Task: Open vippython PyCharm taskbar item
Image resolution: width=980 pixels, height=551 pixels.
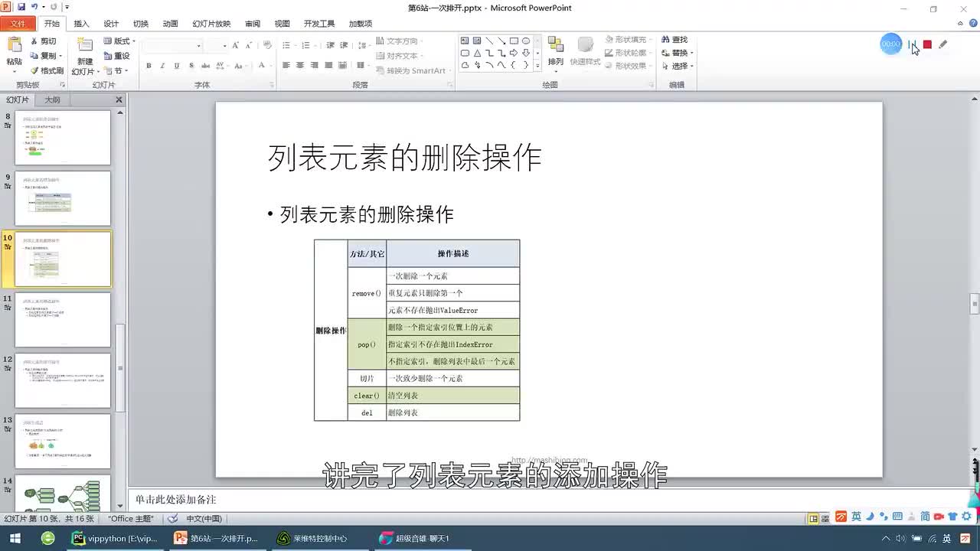Action: coord(115,538)
